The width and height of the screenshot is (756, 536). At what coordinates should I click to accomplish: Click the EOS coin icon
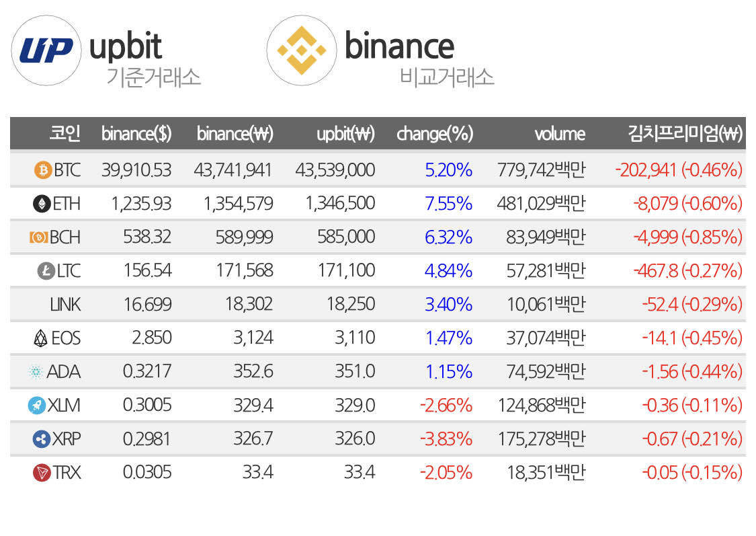41,338
